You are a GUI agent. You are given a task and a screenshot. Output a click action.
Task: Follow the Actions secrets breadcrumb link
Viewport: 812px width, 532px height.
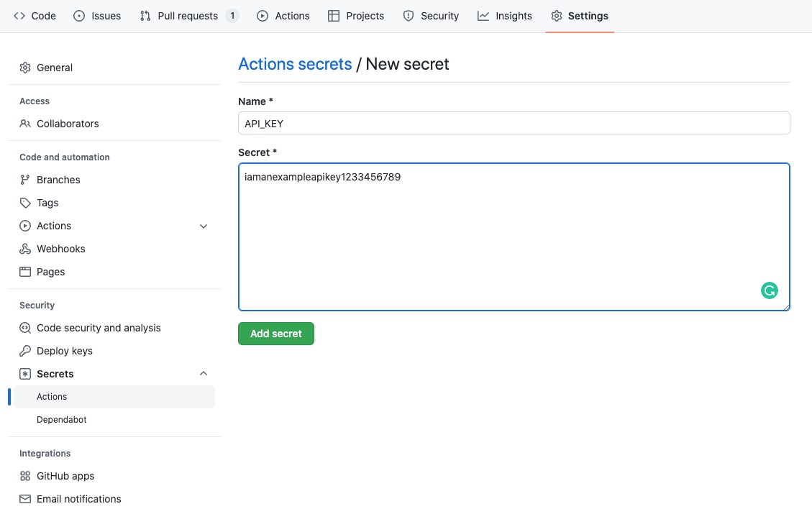coord(295,63)
